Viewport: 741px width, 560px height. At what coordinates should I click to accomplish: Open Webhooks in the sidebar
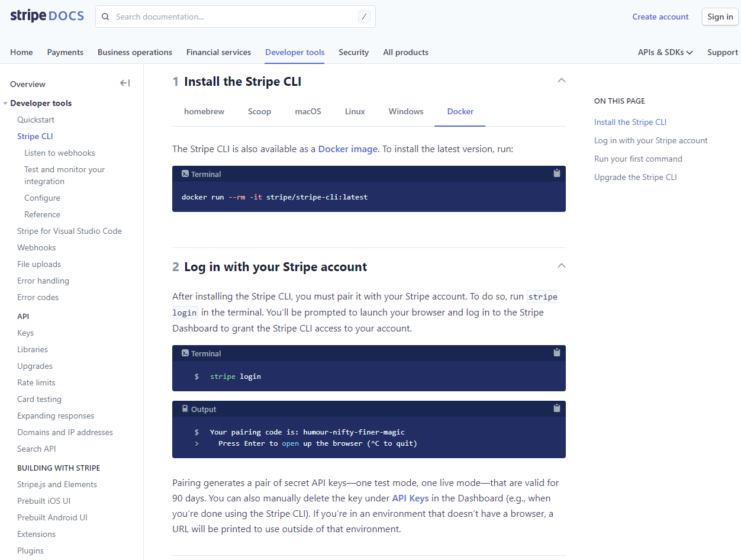(37, 247)
